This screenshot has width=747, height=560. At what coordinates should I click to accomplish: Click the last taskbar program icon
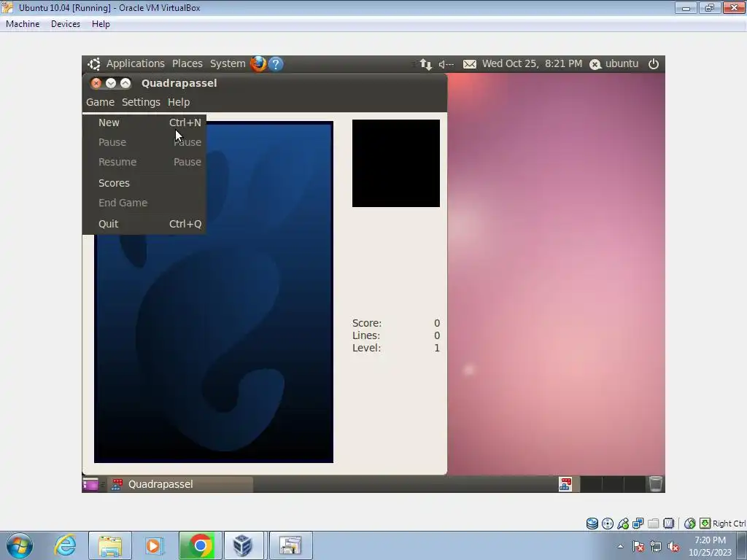coord(290,545)
